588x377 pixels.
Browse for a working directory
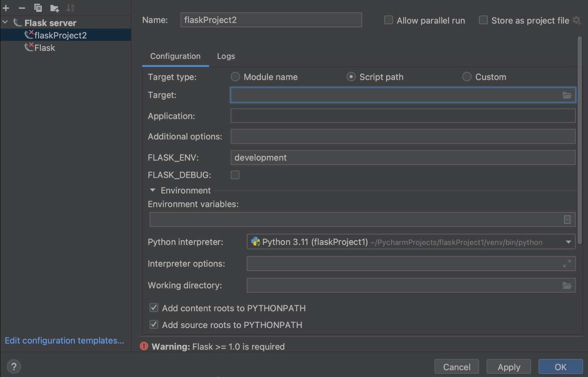pyautogui.click(x=567, y=285)
